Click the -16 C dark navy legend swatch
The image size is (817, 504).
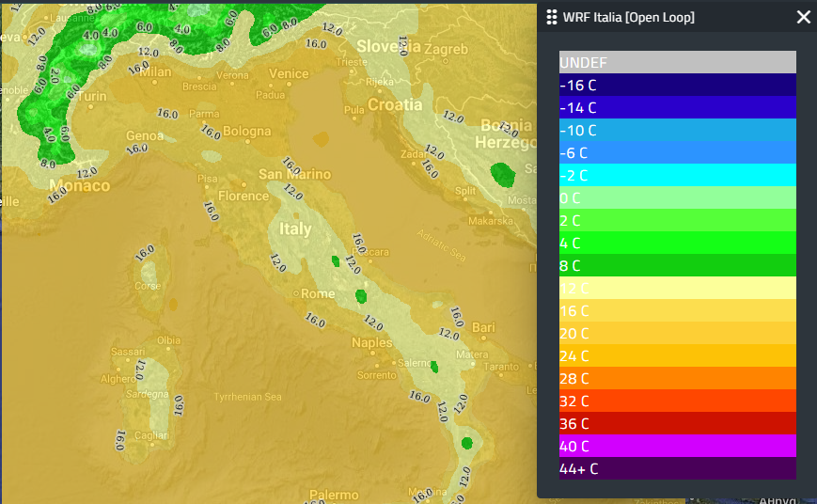(677, 85)
